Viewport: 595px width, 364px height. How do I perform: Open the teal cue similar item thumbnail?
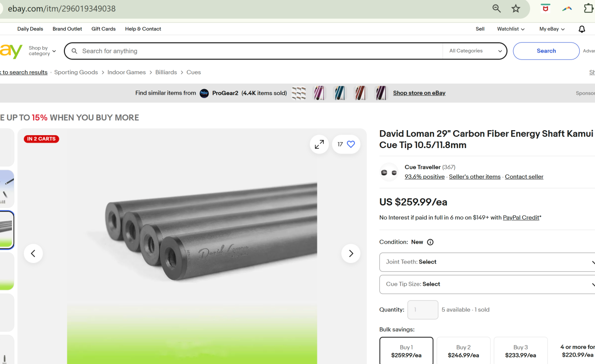coord(340,93)
